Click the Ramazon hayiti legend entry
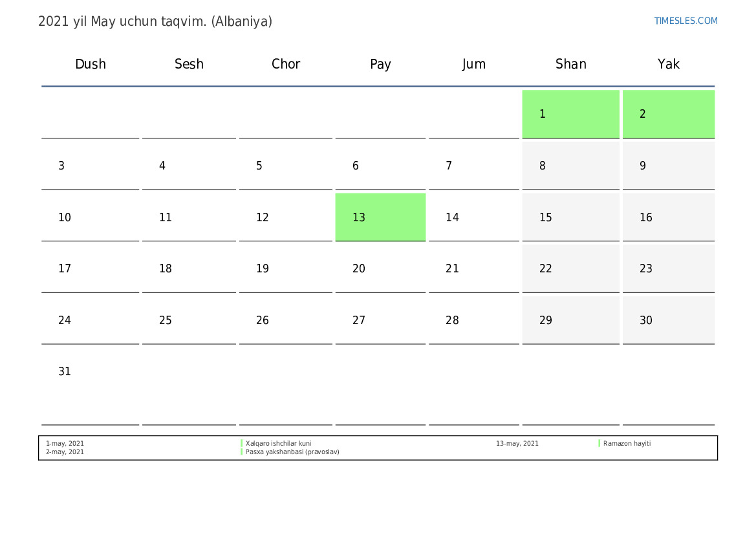 pyautogui.click(x=627, y=444)
